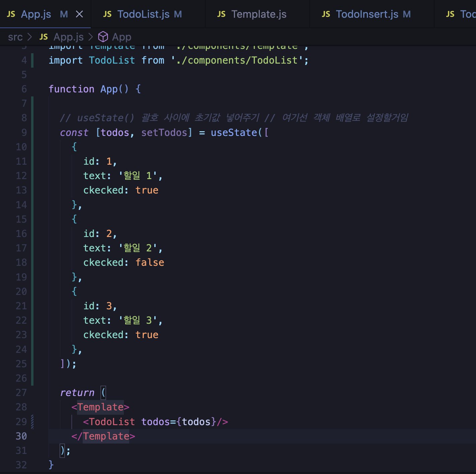This screenshot has width=476, height=474.
Task: Click the closing </Template> tag
Action: click(x=103, y=436)
